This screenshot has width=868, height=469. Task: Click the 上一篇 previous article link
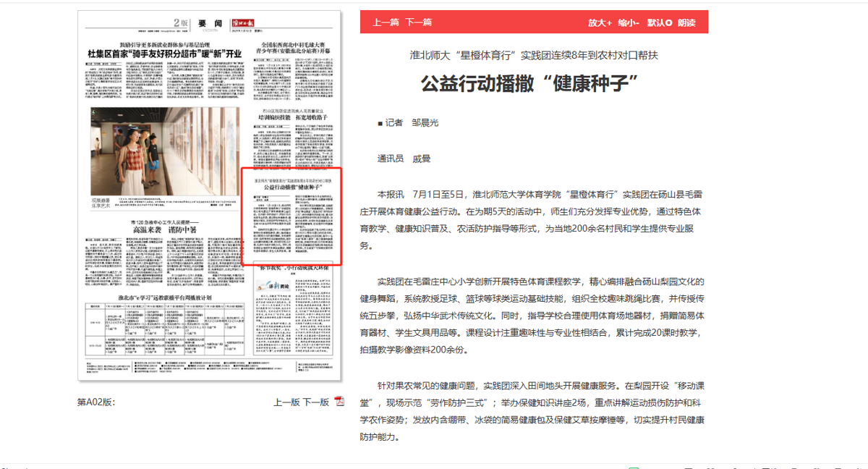(386, 22)
